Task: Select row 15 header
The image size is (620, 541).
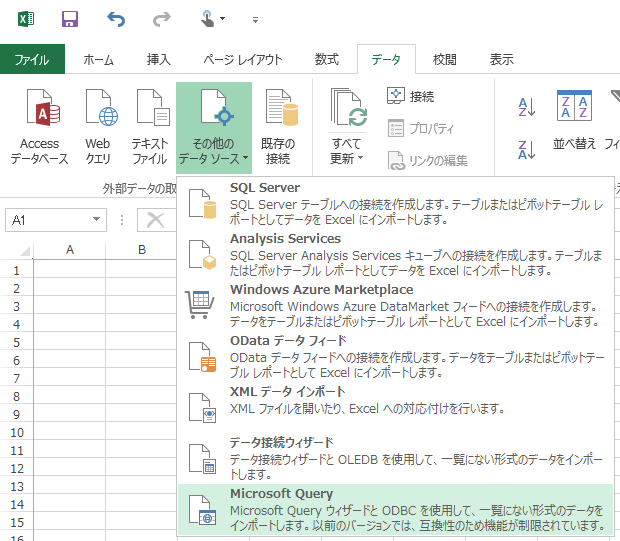Action: pyautogui.click(x=17, y=522)
